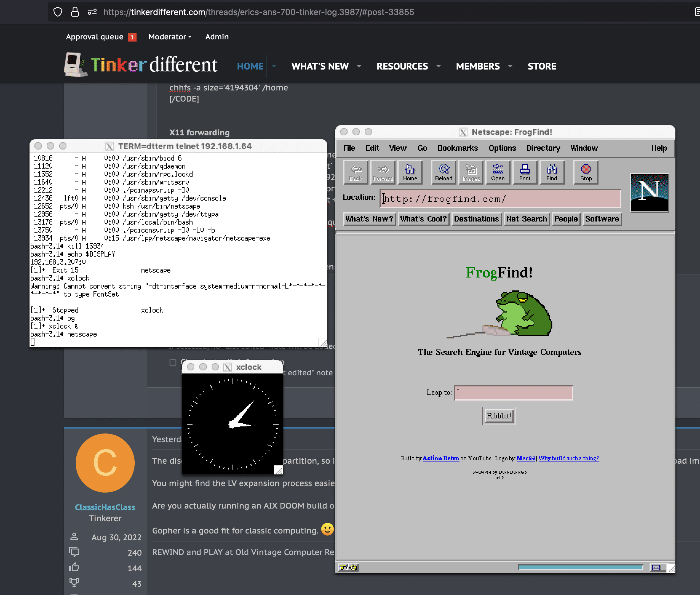Click People directory button
Image resolution: width=700 pixels, height=595 pixels.
click(566, 219)
